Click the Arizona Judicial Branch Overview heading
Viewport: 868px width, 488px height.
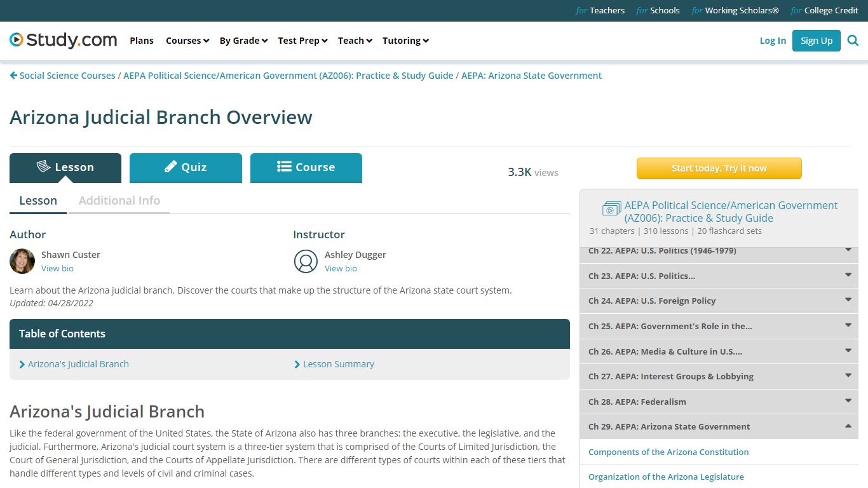click(x=161, y=118)
